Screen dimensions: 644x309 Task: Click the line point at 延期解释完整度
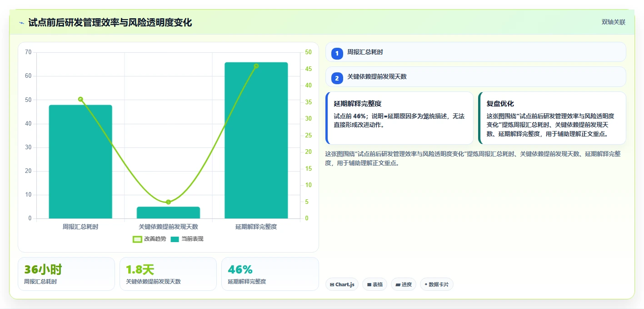tap(256, 66)
